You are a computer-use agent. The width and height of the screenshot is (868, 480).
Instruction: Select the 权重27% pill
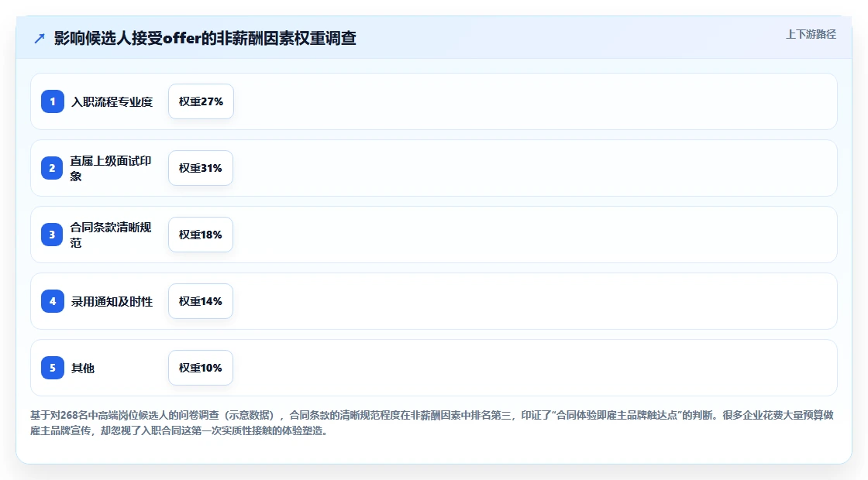[x=201, y=101]
